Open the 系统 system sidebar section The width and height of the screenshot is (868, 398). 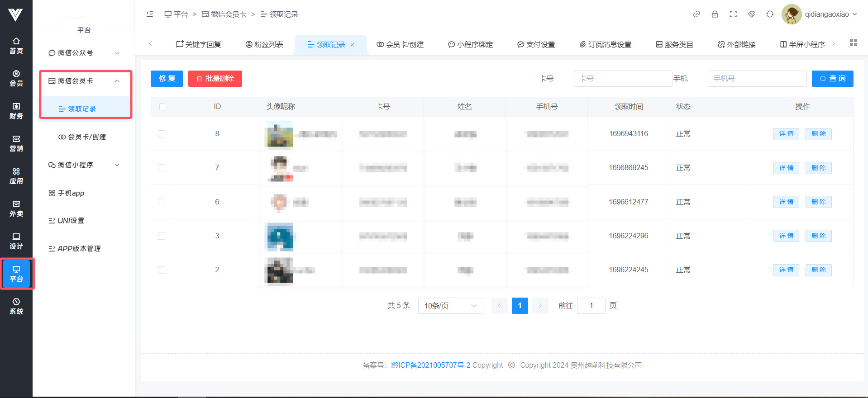16,306
